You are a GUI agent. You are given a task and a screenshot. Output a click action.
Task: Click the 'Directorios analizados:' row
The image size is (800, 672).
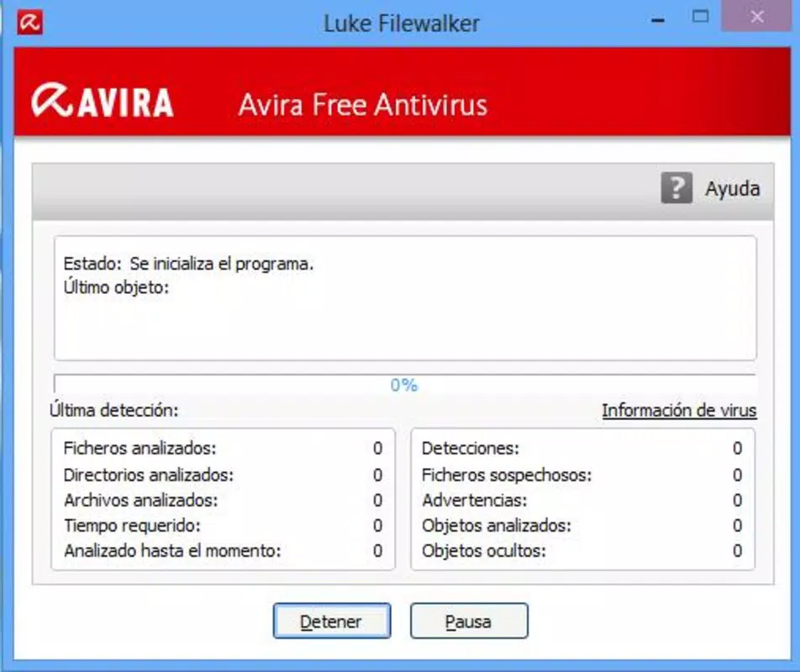point(223,475)
